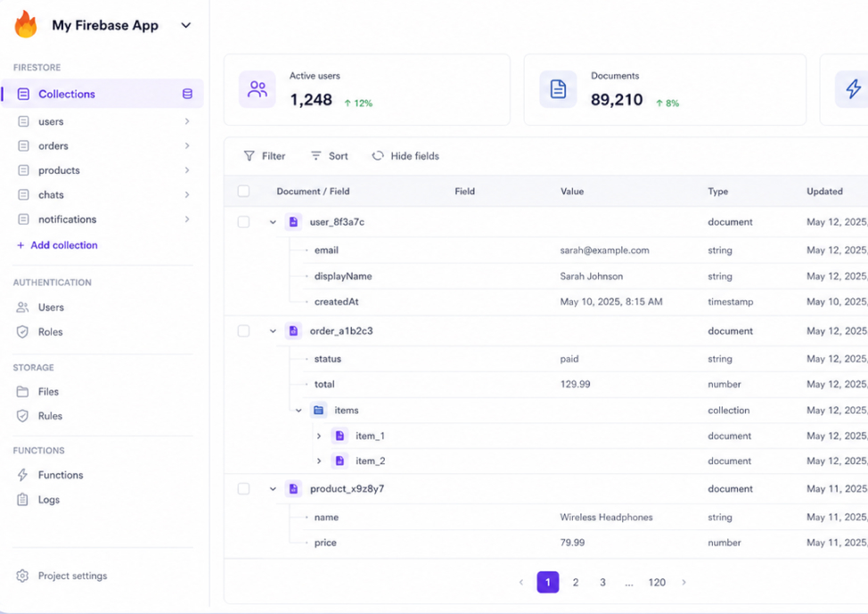
Task: Go to pagination page 2
Action: point(576,583)
